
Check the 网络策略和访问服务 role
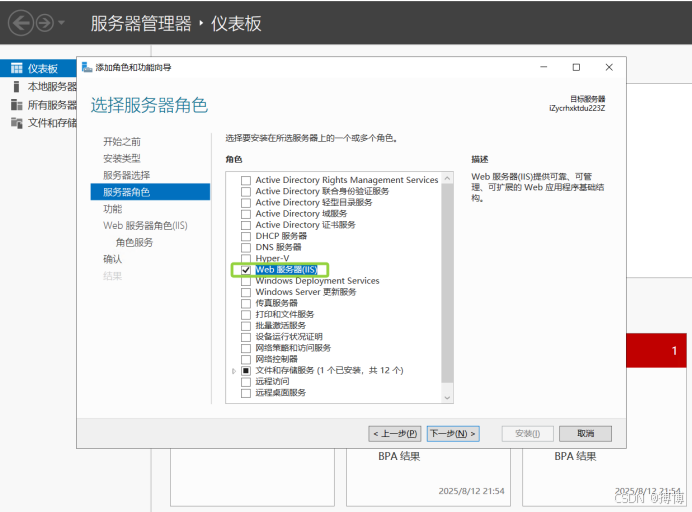pyautogui.click(x=246, y=348)
